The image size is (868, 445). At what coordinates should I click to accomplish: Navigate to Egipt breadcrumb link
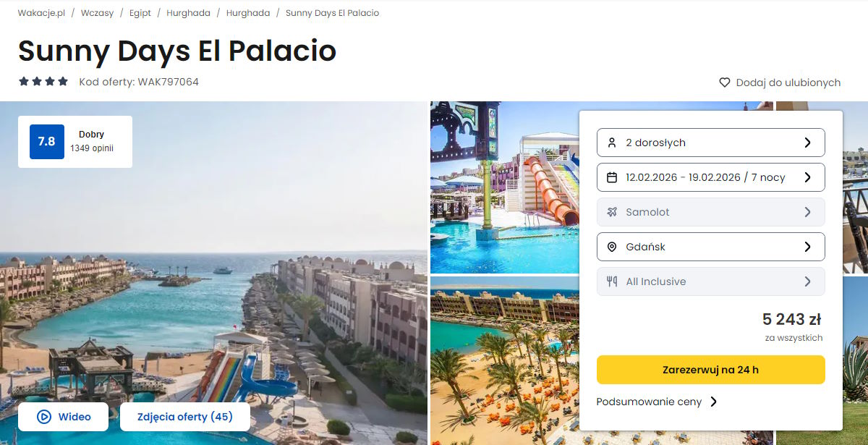(140, 13)
